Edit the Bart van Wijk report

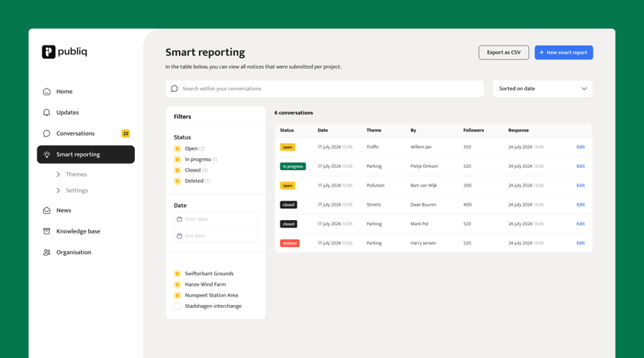coord(581,186)
